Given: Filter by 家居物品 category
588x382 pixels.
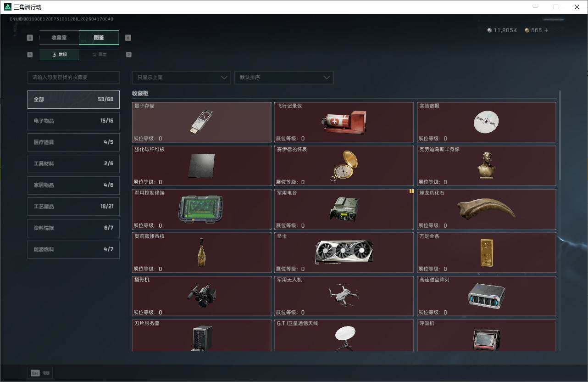Looking at the screenshot, I should 73,185.
